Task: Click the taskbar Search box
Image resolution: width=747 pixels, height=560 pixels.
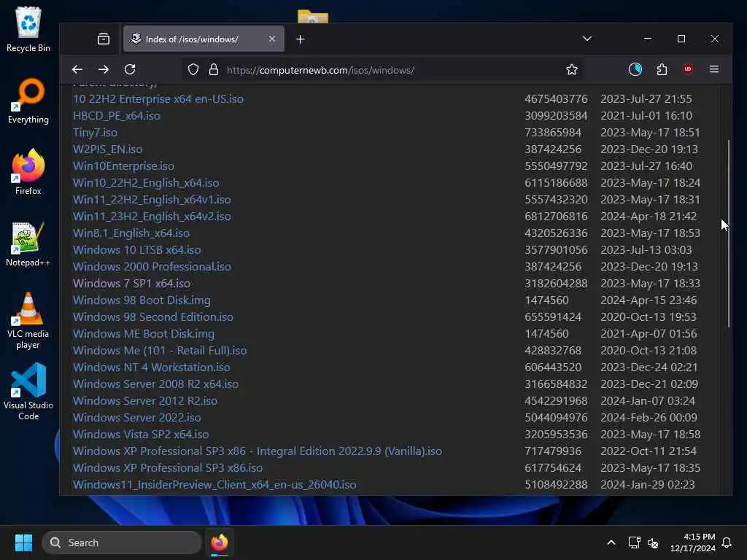Action: (x=122, y=542)
